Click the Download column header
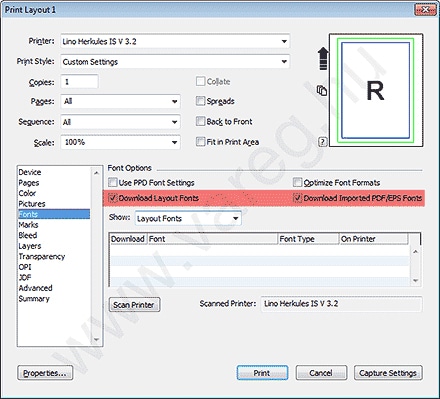 point(128,239)
